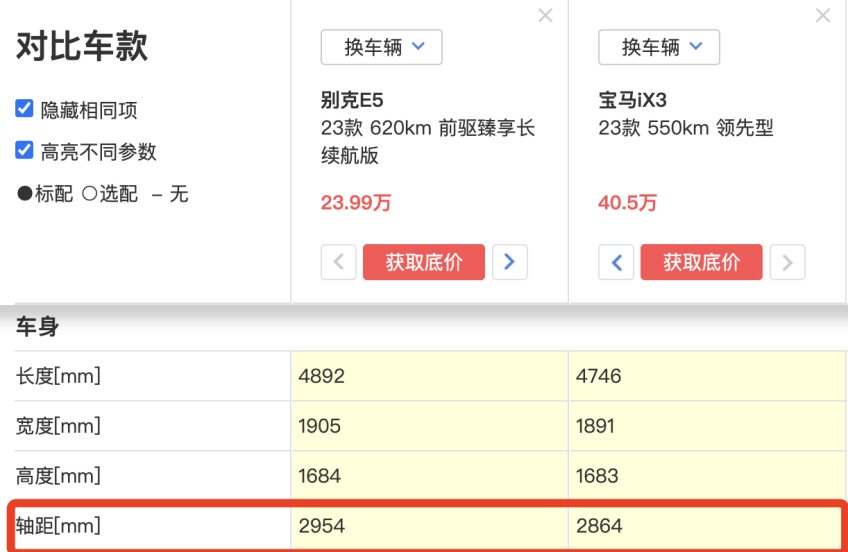The image size is (848, 552).
Task: Click the 宽度[mm] row label
Action: [58, 426]
